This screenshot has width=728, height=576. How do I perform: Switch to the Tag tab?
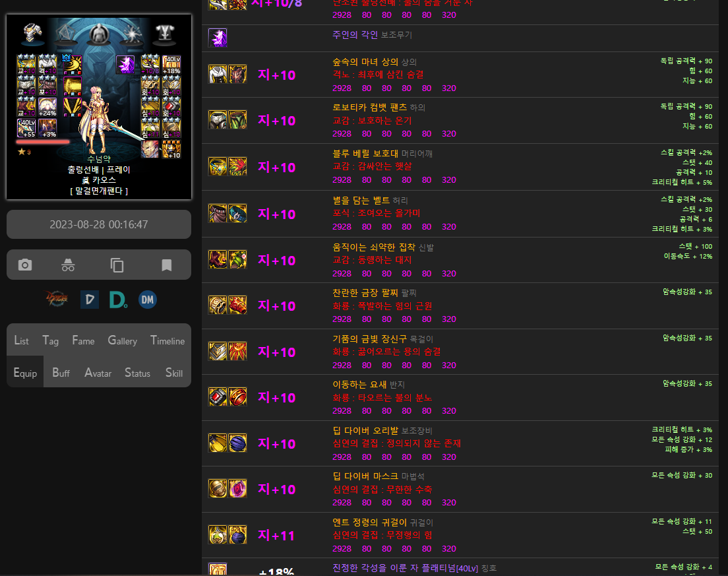[x=51, y=340]
